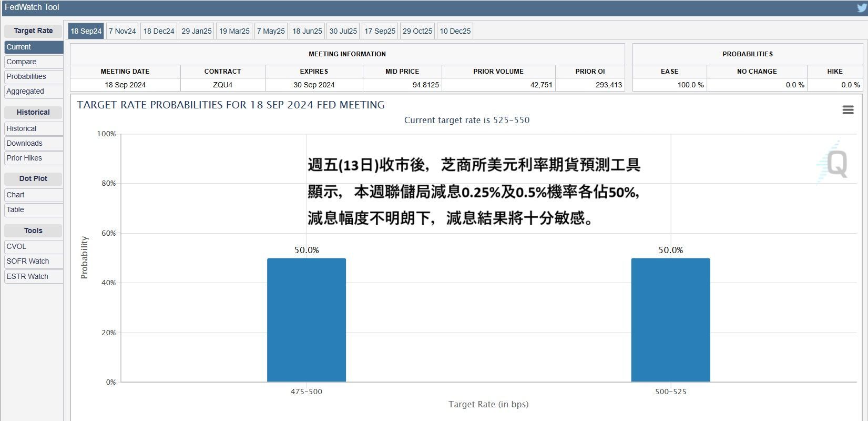868x421 pixels.
Task: Switch to the 18 Dec24 meeting tab
Action: [x=159, y=31]
